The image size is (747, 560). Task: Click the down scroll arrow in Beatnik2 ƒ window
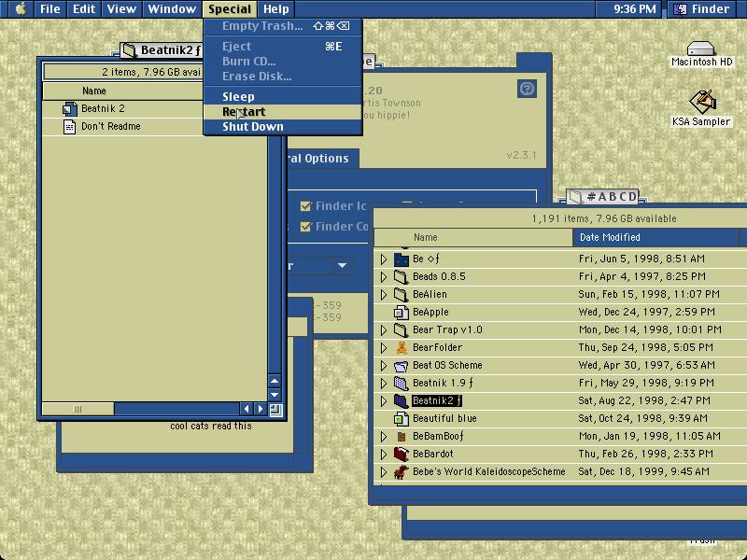tap(275, 395)
